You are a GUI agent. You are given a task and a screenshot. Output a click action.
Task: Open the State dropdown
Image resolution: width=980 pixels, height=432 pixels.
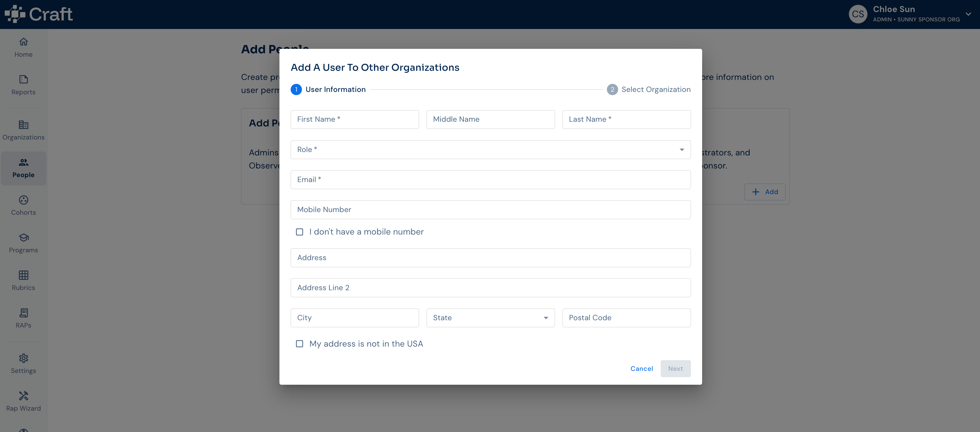tap(490, 318)
